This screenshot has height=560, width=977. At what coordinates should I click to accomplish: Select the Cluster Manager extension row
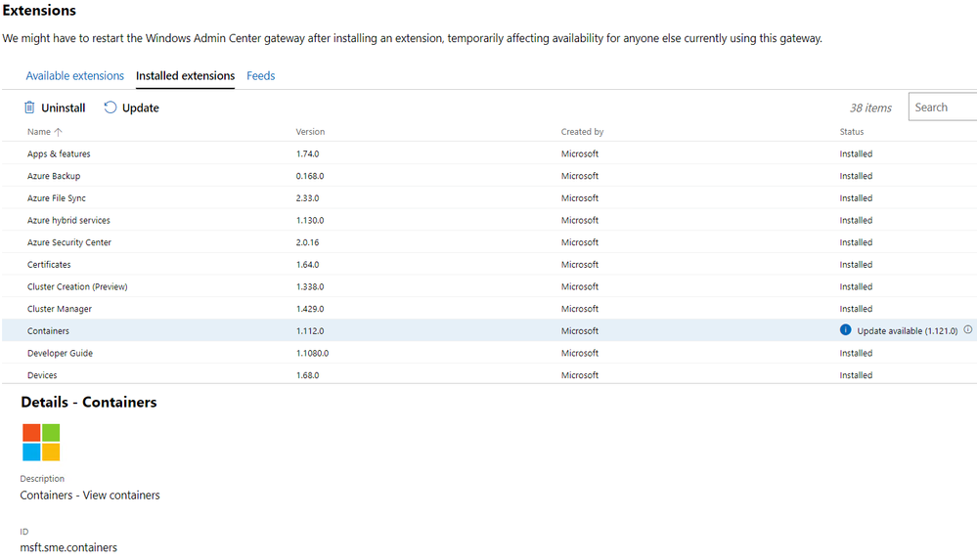(489, 309)
